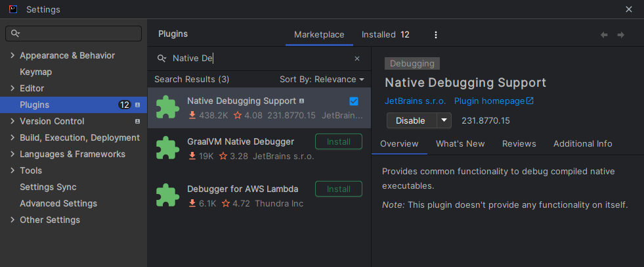Click the Debugging category tag
644x267 pixels.
point(412,64)
